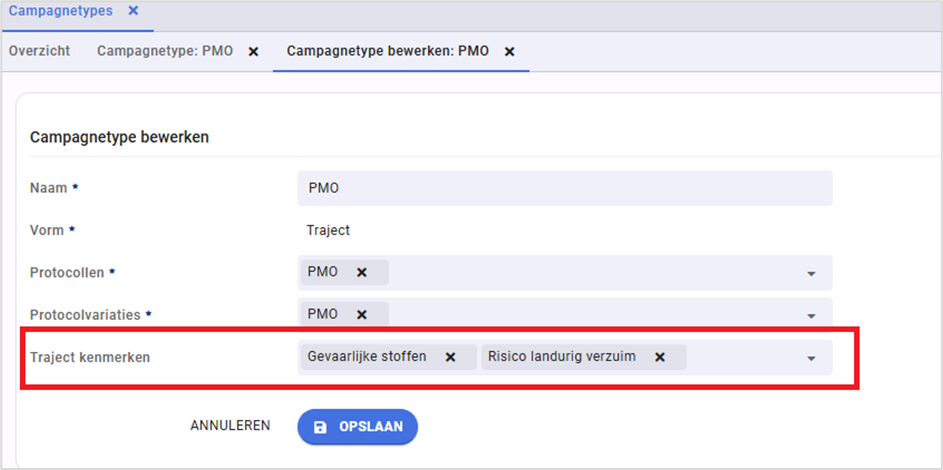Close the Campagnetypes top tab
Image resolution: width=943 pixels, height=470 pixels.
(133, 10)
